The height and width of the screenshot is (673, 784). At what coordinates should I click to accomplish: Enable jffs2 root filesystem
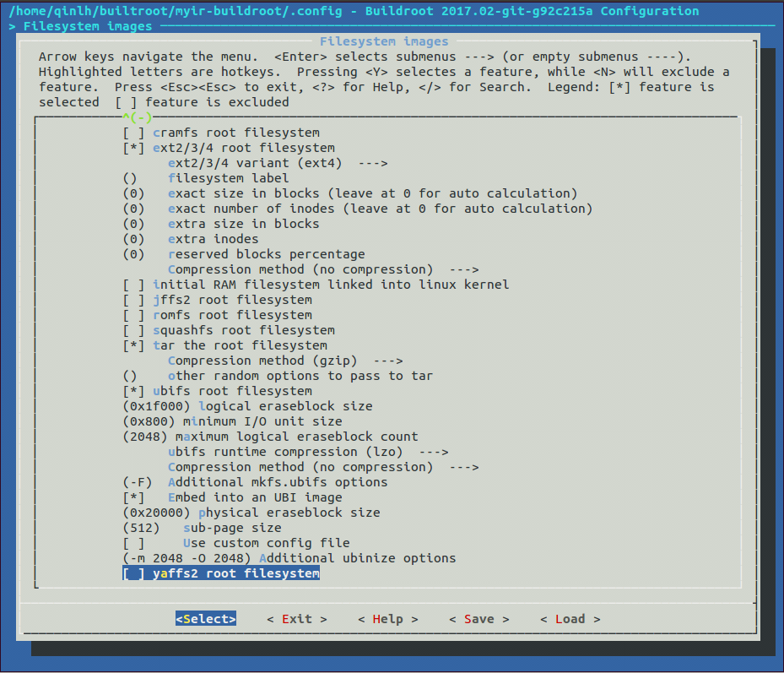pos(133,300)
